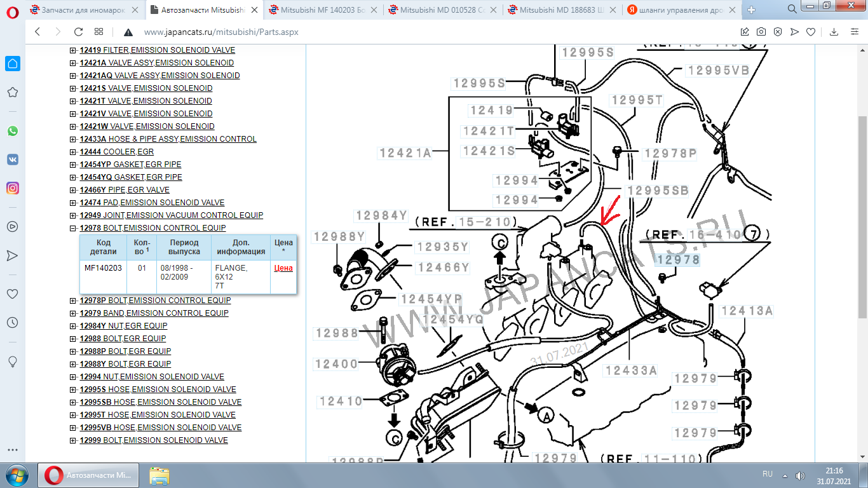868x488 pixels.
Task: Expand 12984Y NUT,EGR EQUIP node
Action: coord(73,326)
